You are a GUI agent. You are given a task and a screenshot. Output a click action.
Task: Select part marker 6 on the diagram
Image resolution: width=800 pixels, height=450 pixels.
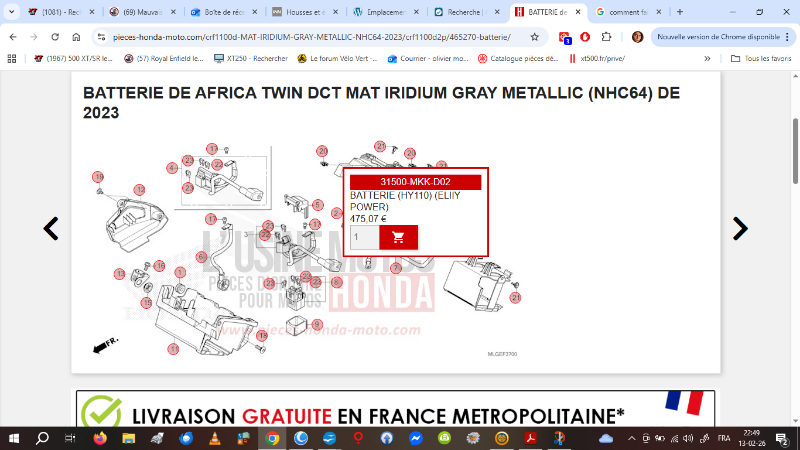tap(201, 257)
